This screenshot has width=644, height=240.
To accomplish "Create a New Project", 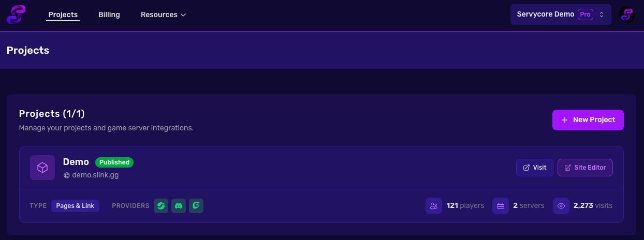I will click(588, 120).
